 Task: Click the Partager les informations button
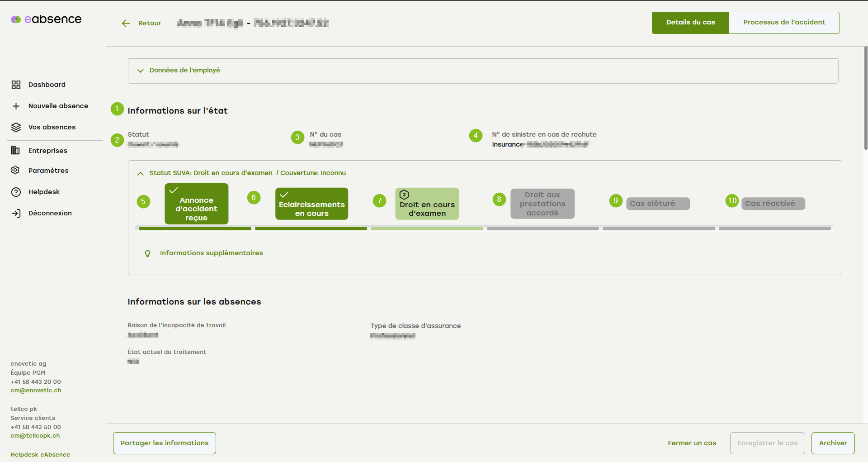pos(165,443)
